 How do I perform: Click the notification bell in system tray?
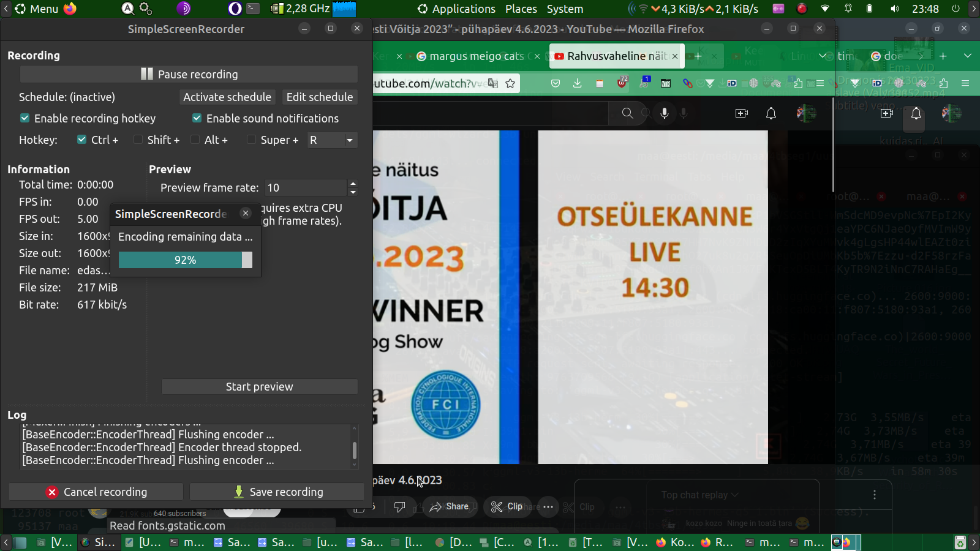[x=848, y=9]
